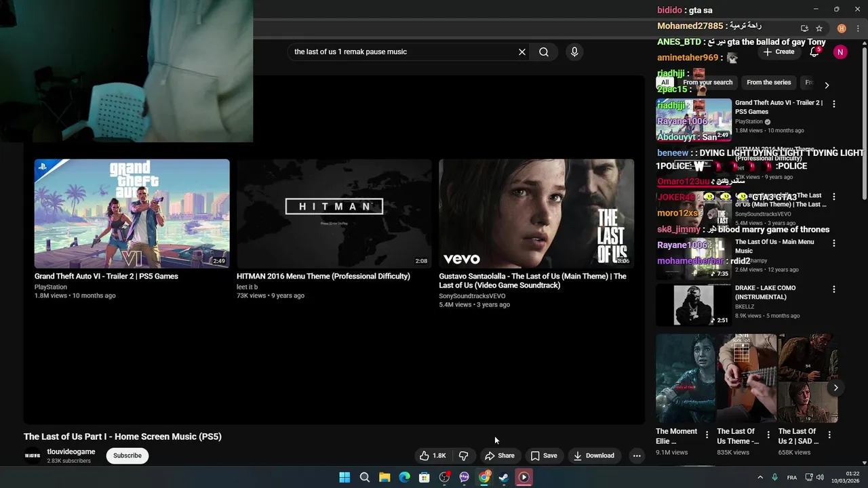This screenshot has width=868, height=488.
Task: Play the Last of Us Main Theme vevo thumbnail
Action: (536, 213)
